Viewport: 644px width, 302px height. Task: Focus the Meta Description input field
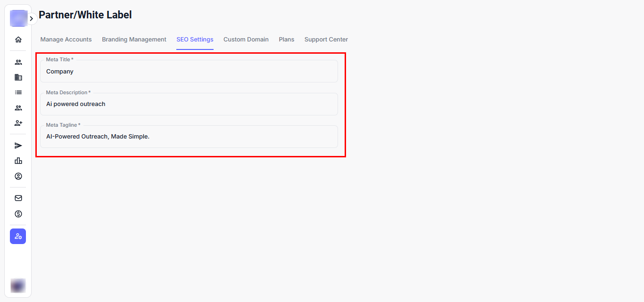point(189,104)
